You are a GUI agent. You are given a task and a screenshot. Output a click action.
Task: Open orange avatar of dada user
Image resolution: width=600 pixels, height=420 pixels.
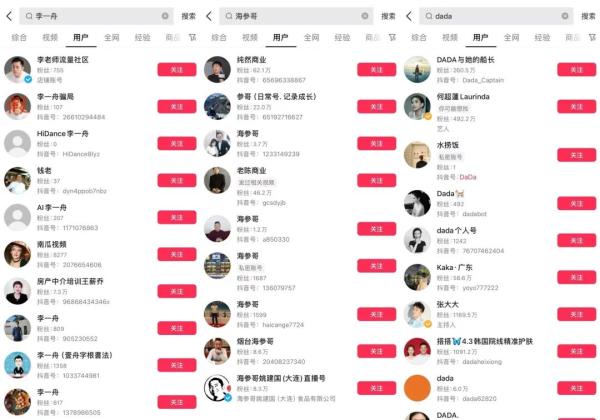(x=417, y=388)
